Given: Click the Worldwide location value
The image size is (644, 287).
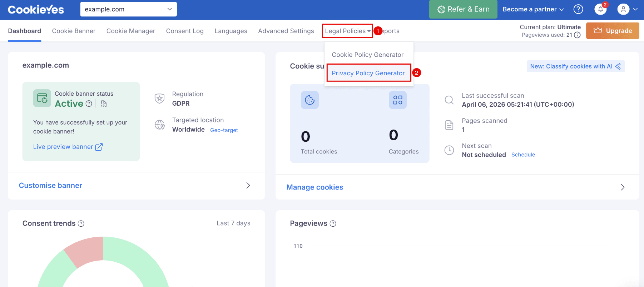Looking at the screenshot, I should pos(188,130).
